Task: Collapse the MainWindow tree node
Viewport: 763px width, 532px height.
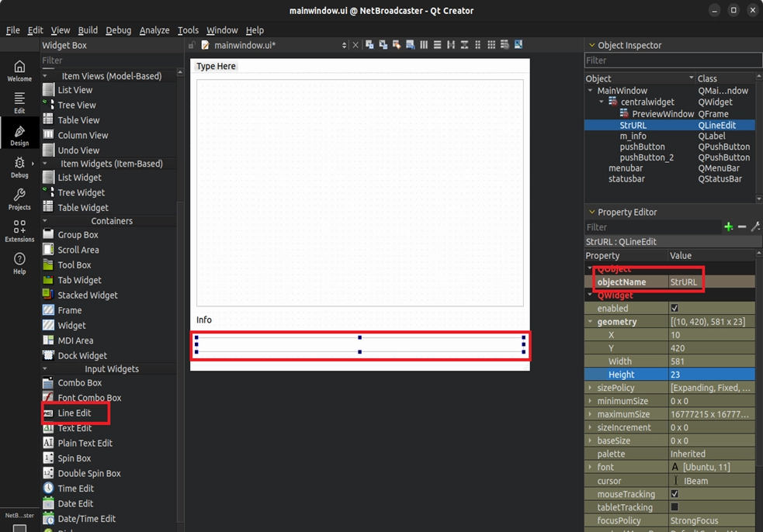Action: tap(590, 91)
